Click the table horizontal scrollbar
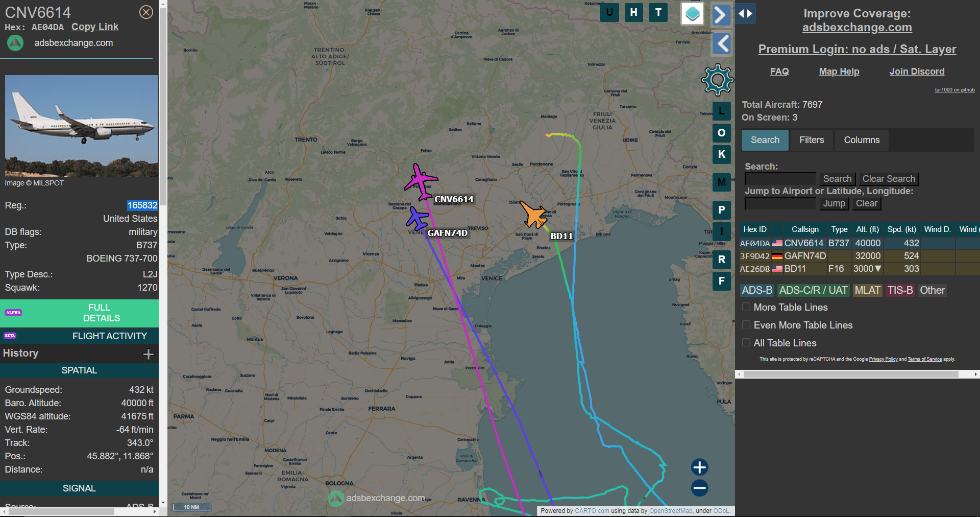Screen dimensions: 980x517 [x=851, y=374]
